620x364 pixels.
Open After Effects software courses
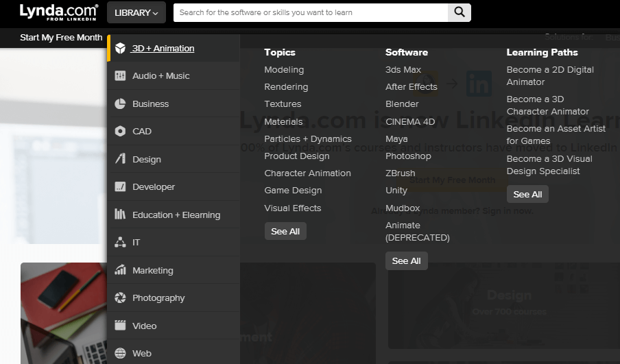[x=412, y=87]
